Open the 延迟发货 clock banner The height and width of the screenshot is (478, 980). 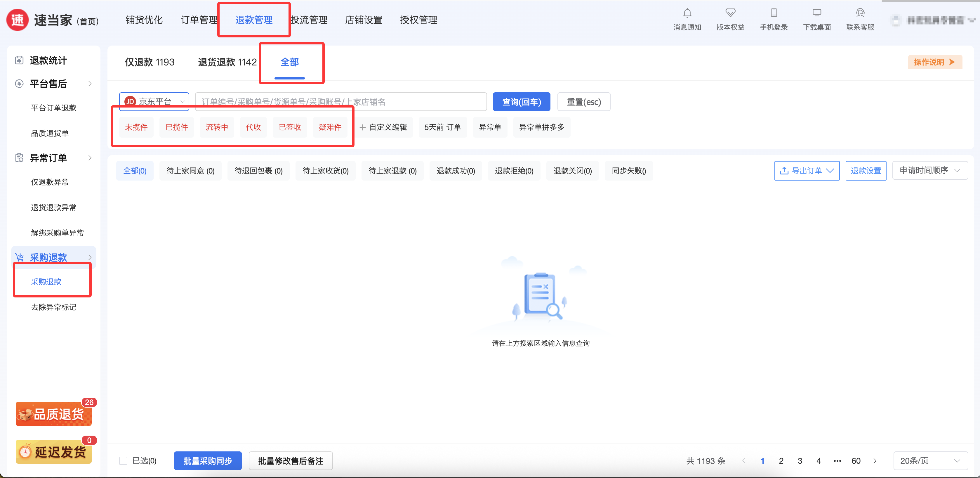click(x=53, y=452)
